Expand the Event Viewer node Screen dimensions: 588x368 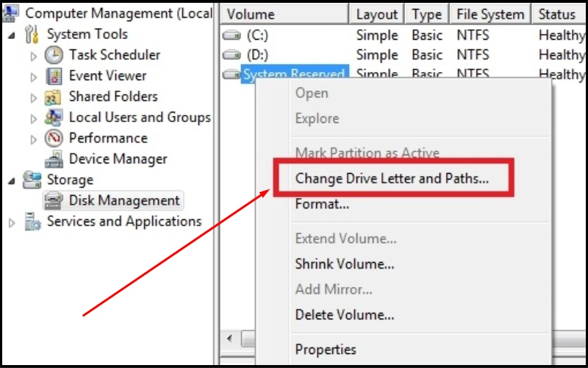34,77
